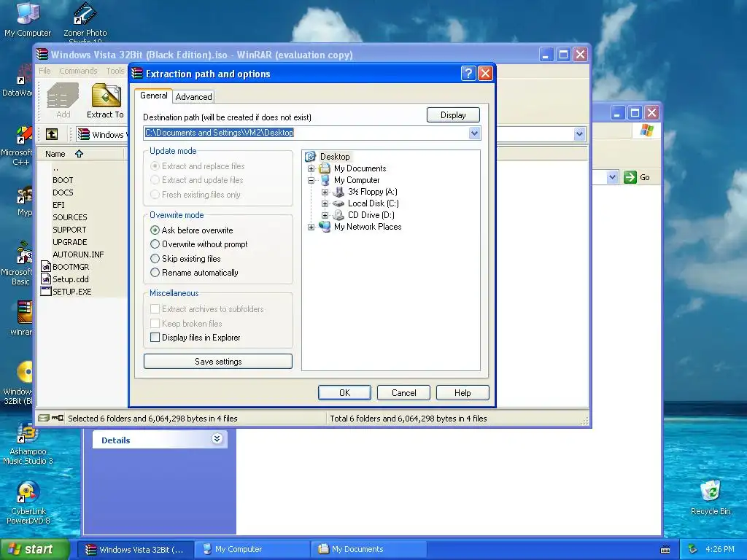The width and height of the screenshot is (747, 560).
Task: Click the destination path text field
Action: pos(306,133)
